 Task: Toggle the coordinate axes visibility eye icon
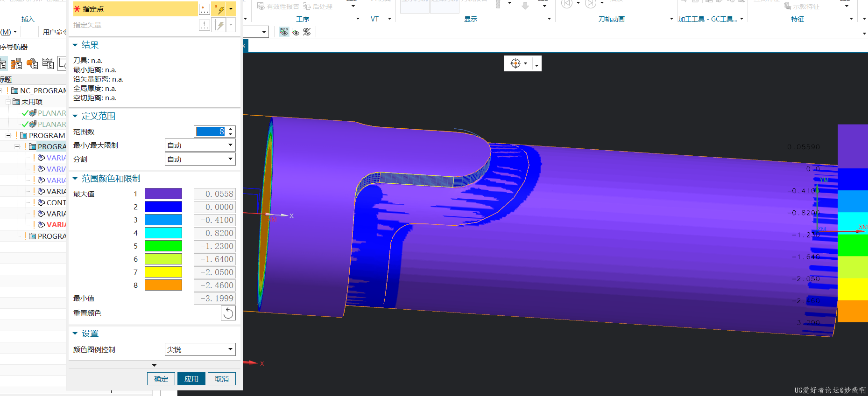[x=295, y=32]
